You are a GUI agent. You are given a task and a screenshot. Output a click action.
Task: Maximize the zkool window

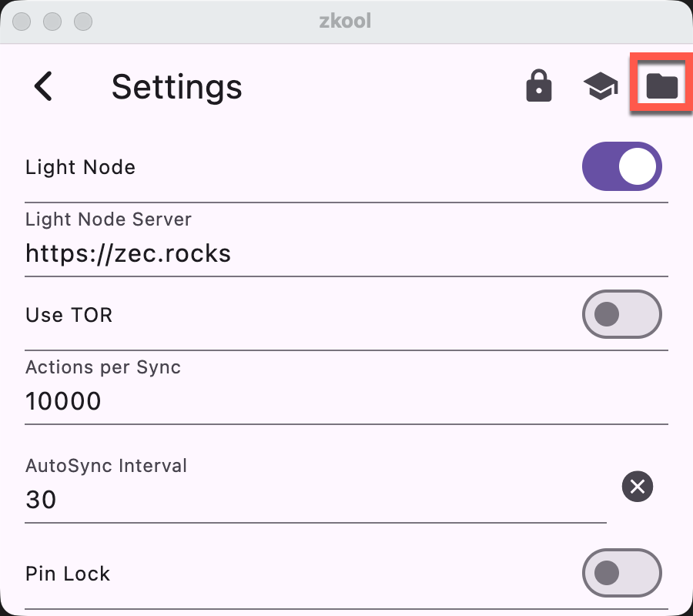[x=82, y=21]
